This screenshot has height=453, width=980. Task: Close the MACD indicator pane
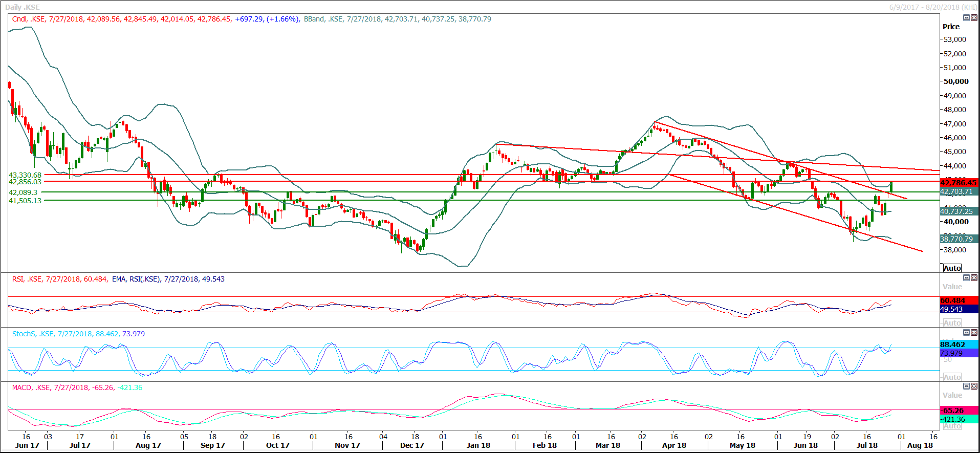(974, 386)
